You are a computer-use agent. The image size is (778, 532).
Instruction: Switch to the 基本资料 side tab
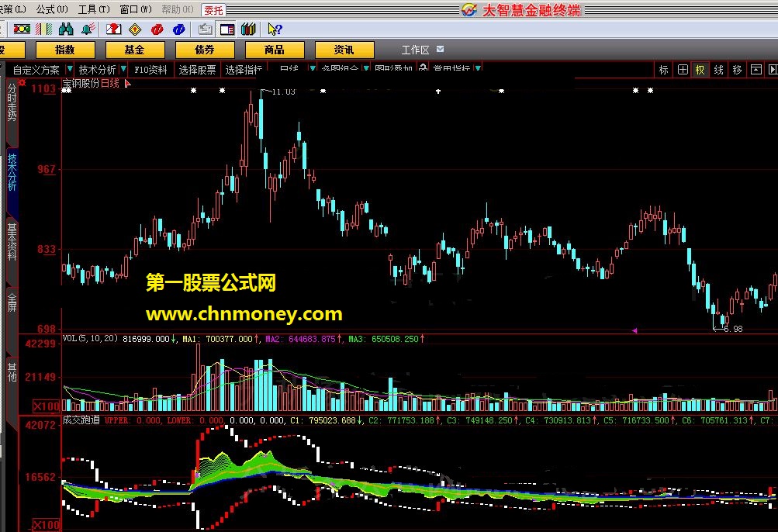[x=12, y=242]
